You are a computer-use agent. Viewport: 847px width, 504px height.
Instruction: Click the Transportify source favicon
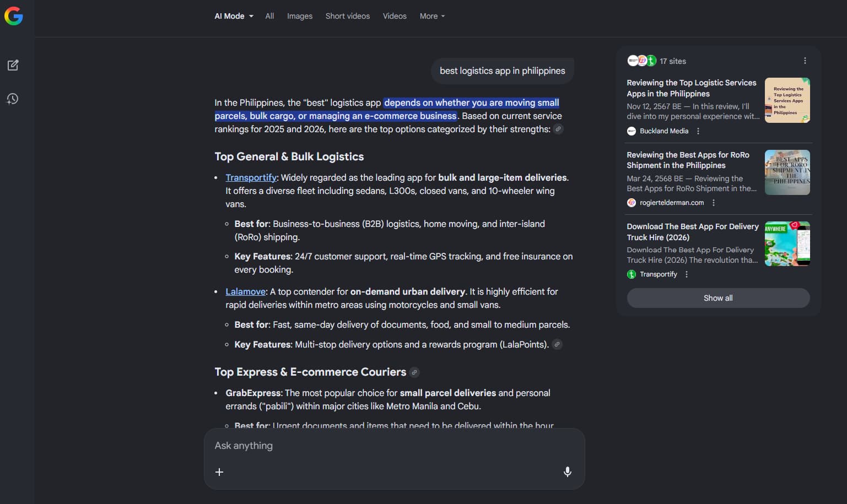(x=632, y=274)
